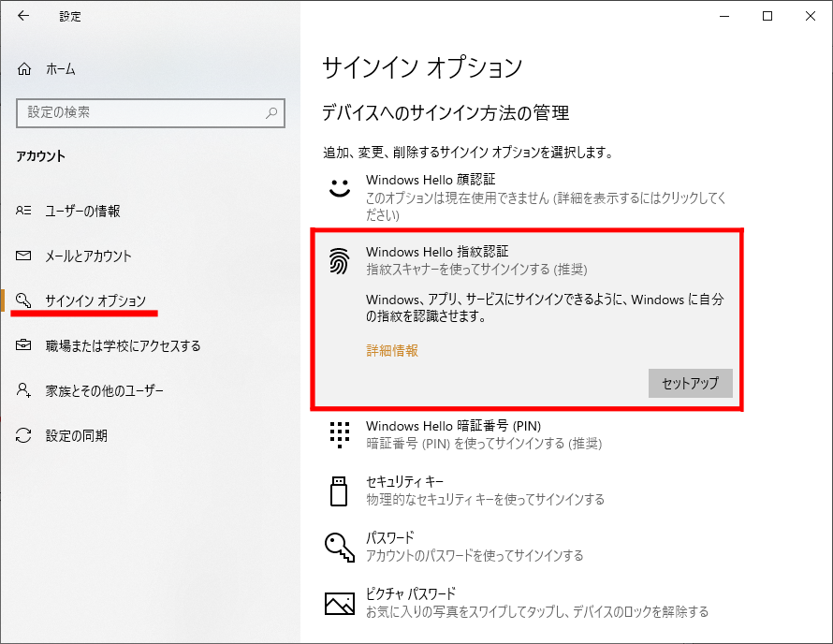Screen dimensions: 833x644
Task: Select サインイン オプション in sidebar
Action: click(95, 300)
